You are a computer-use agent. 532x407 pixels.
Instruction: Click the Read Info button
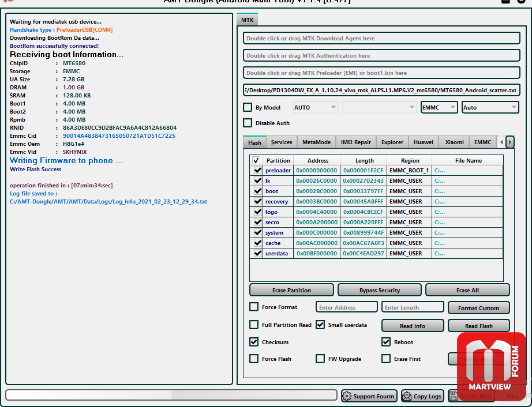click(x=413, y=326)
